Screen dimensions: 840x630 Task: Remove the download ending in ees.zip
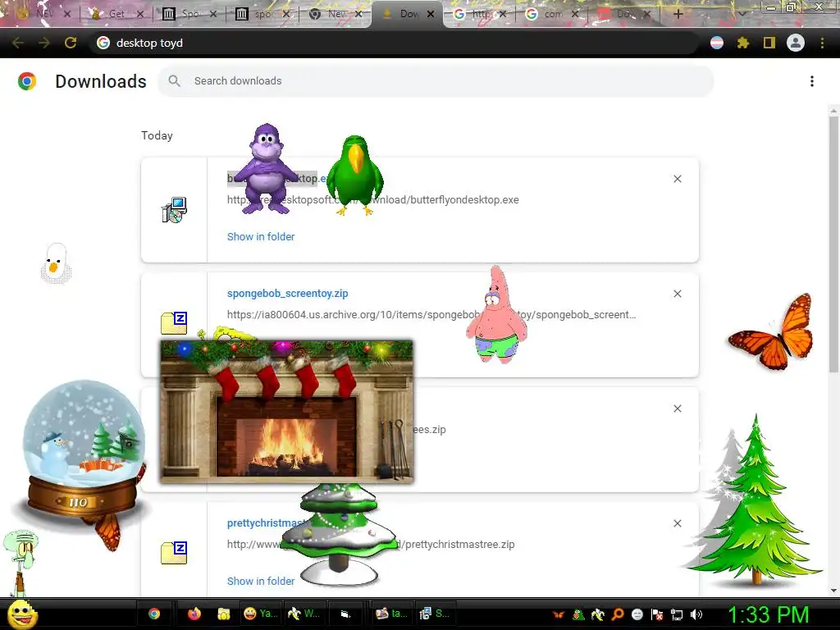coord(678,409)
